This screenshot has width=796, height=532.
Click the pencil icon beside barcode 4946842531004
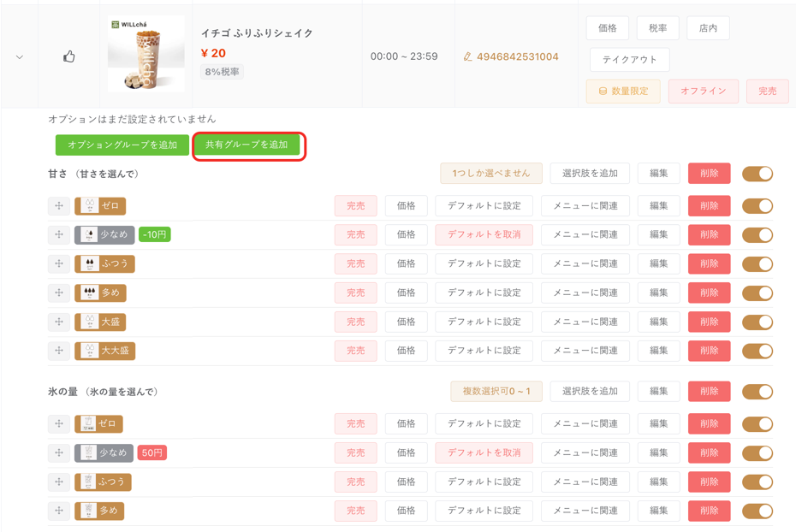click(467, 55)
